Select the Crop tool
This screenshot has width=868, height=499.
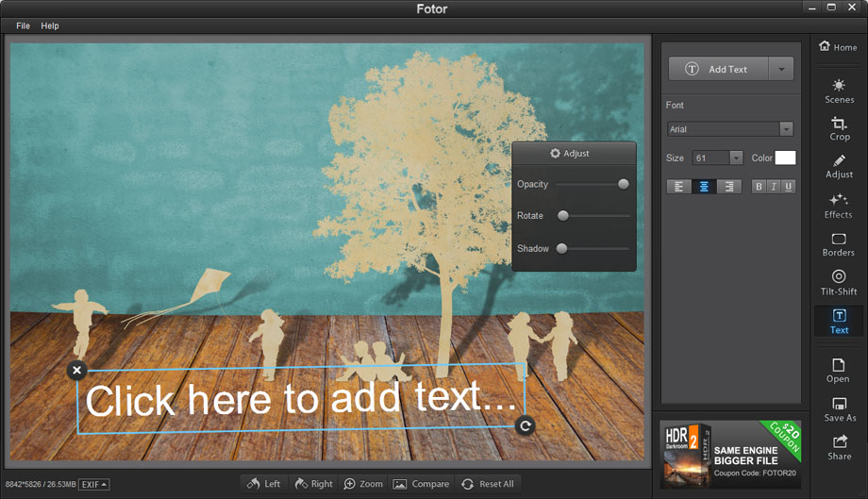point(839,128)
